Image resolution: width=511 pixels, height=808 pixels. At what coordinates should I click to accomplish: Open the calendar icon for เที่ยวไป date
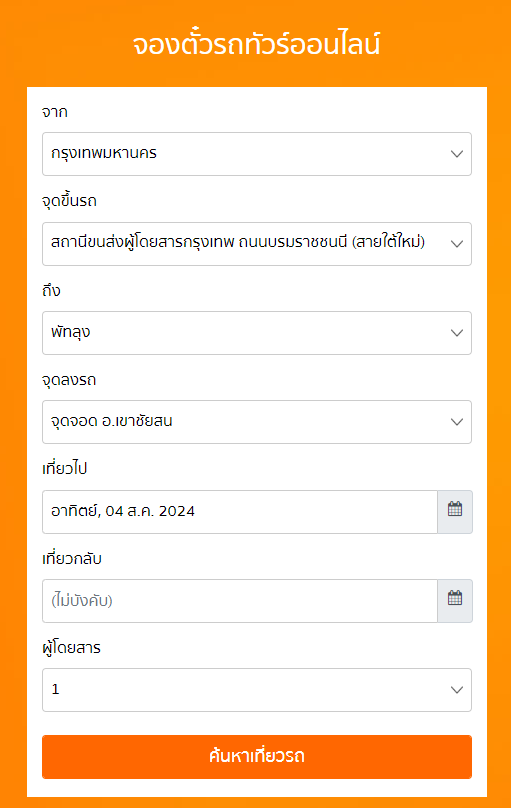[455, 512]
